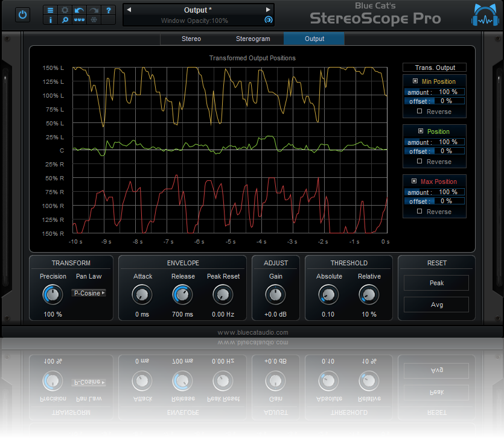Switch to the Stereogram tab

[x=253, y=39]
